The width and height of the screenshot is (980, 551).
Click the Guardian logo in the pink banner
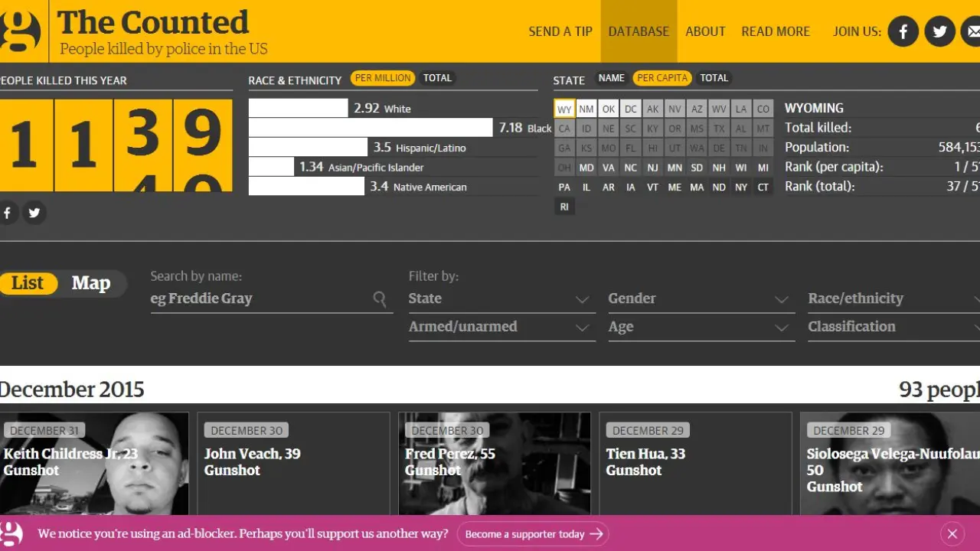click(x=12, y=533)
